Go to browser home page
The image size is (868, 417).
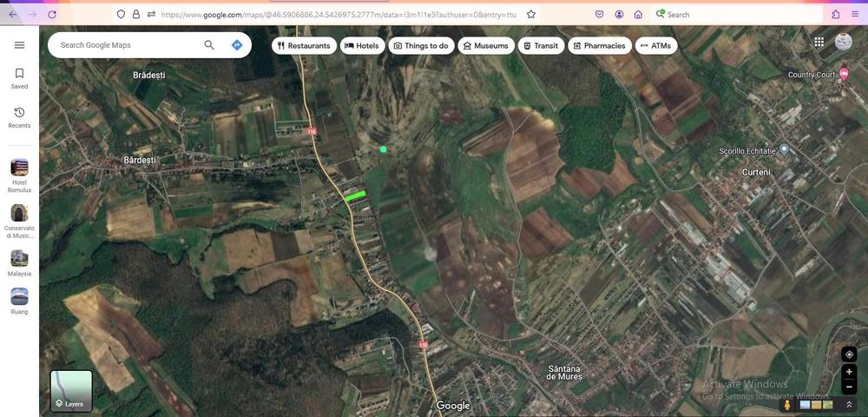click(x=638, y=15)
